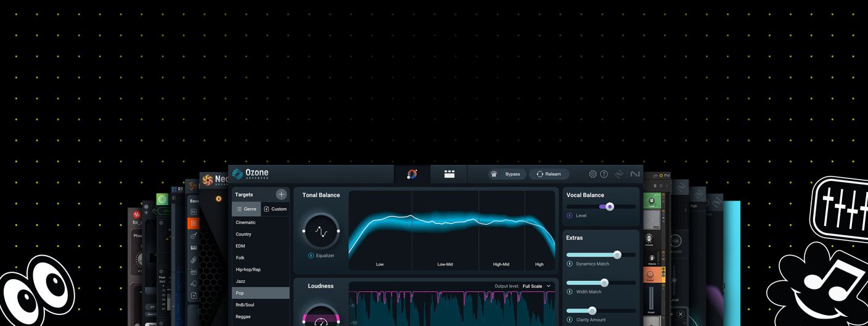The width and height of the screenshot is (868, 326).
Task: Open the Output level Full Scale dropdown
Action: point(536,286)
